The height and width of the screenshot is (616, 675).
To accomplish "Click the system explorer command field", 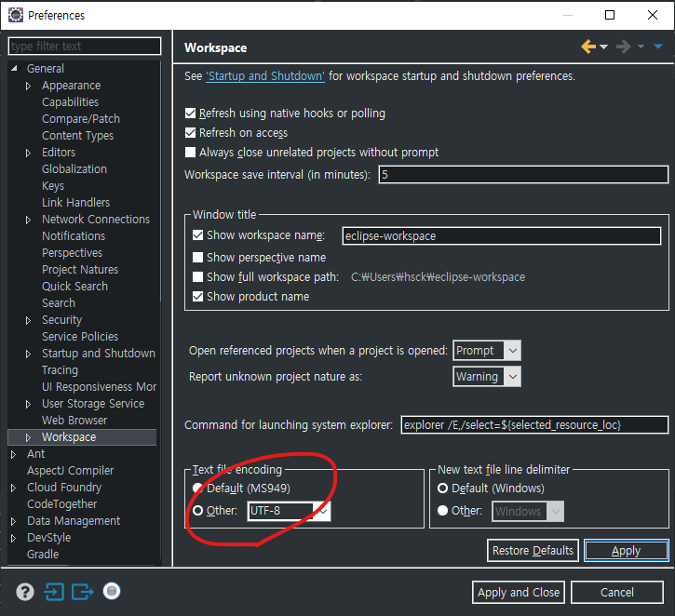I will pos(534,425).
